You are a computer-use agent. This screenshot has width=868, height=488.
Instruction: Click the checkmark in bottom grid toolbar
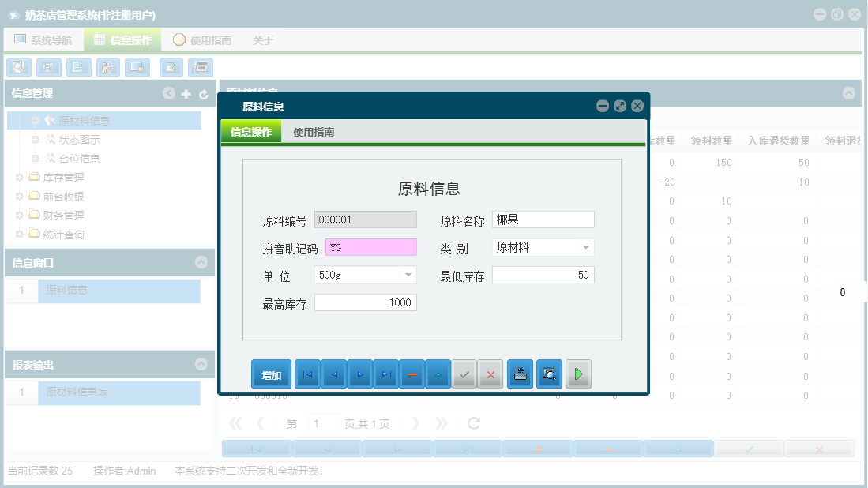749,449
